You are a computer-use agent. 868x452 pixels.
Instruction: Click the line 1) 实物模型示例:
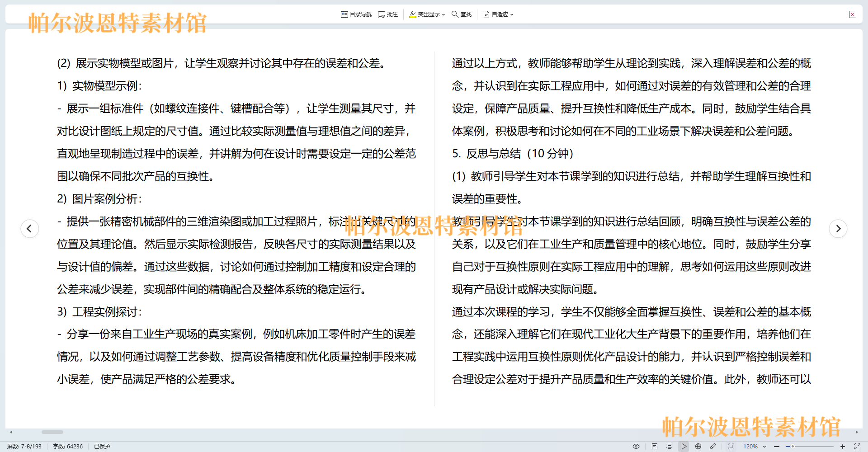click(100, 86)
